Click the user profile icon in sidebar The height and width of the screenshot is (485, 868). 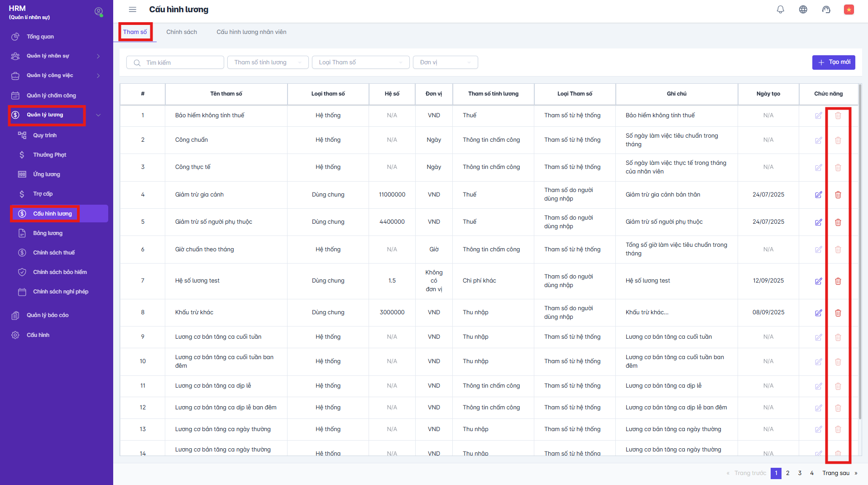98,12
